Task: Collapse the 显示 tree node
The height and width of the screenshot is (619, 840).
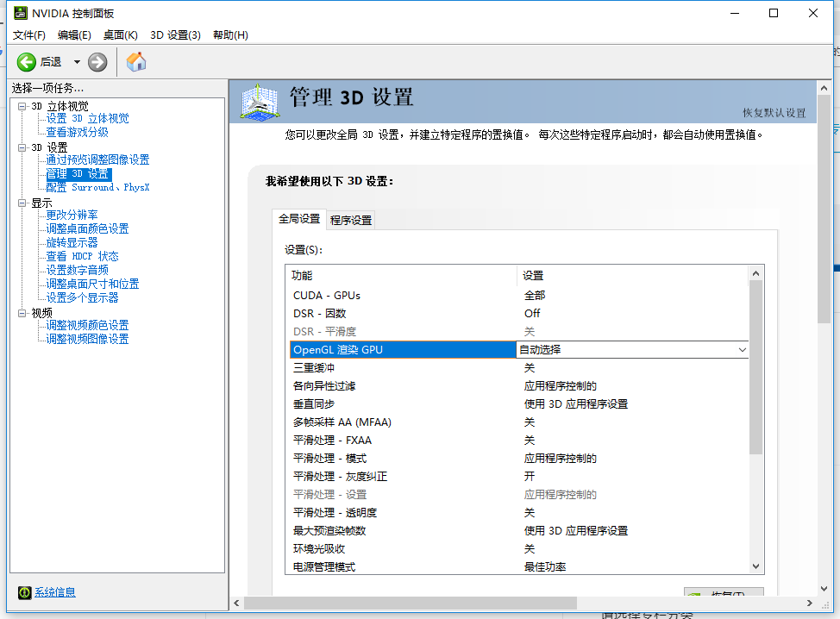Action: click(x=22, y=203)
